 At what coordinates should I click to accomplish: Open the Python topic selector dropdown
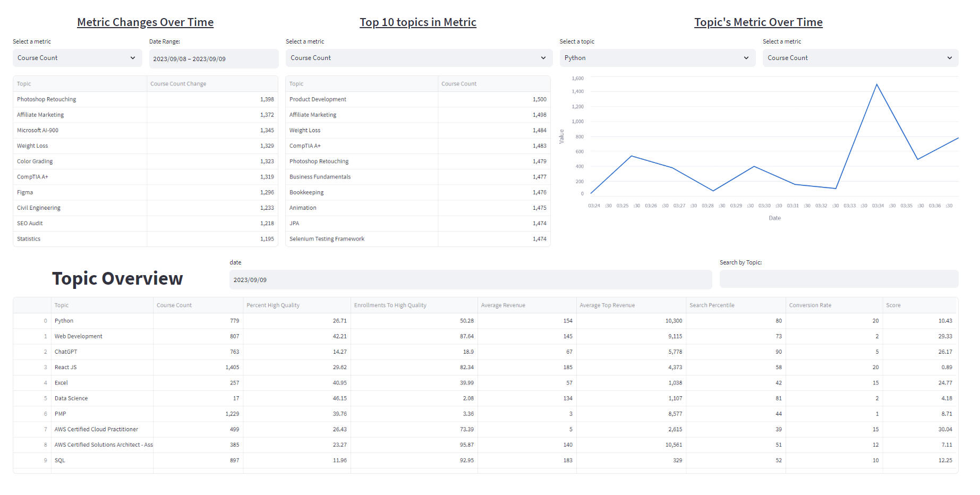point(657,58)
